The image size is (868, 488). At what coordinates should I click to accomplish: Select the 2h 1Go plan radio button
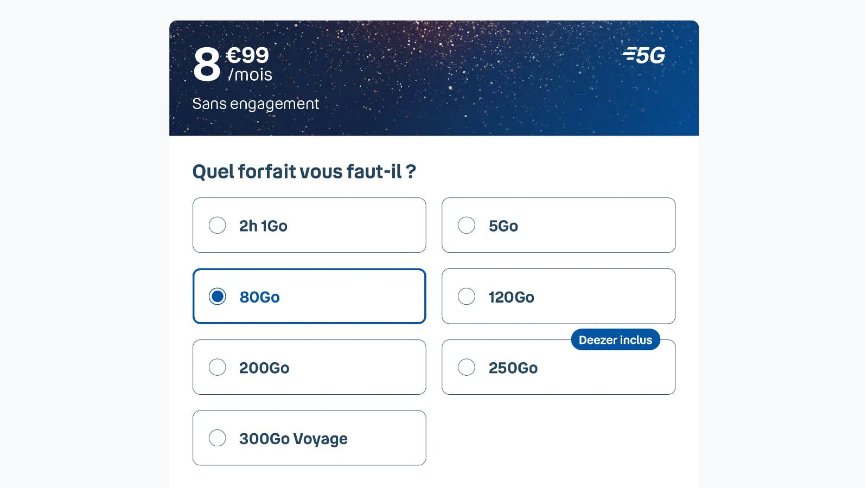coord(218,224)
